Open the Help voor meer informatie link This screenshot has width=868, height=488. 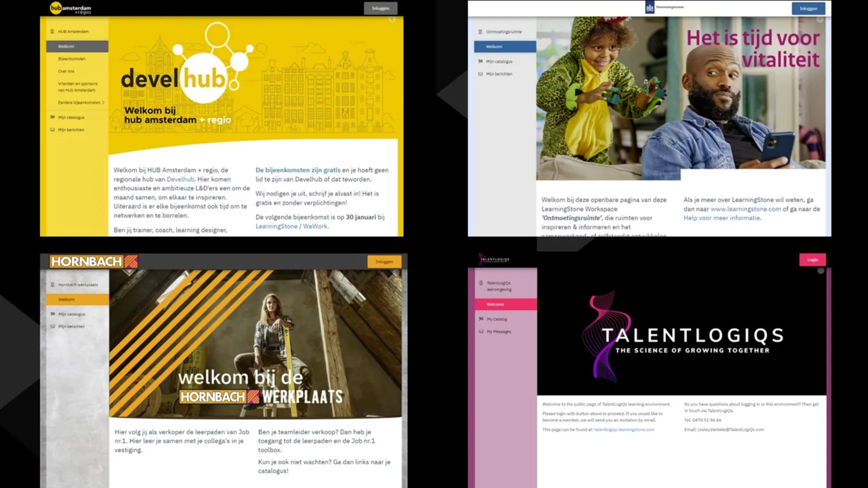[722, 218]
